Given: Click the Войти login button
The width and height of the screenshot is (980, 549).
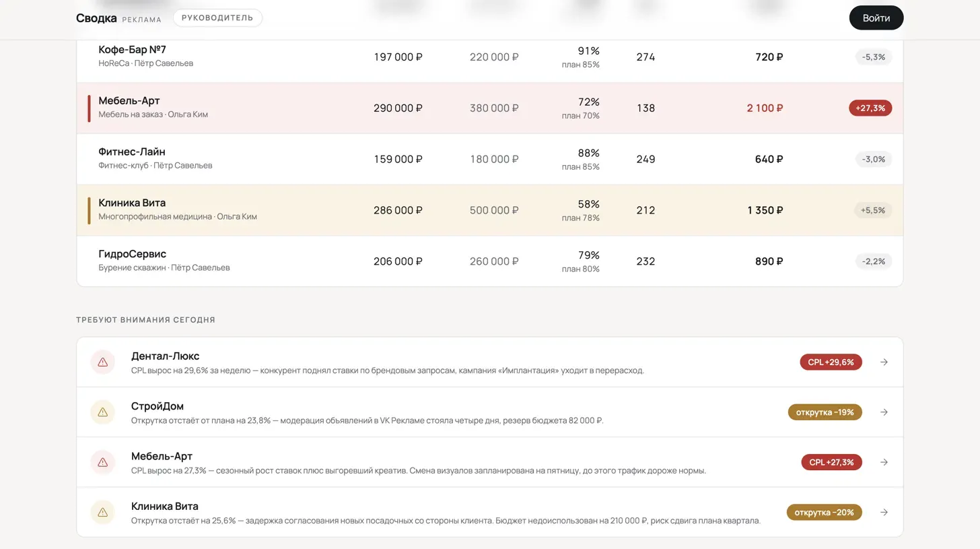Looking at the screenshot, I should point(876,18).
